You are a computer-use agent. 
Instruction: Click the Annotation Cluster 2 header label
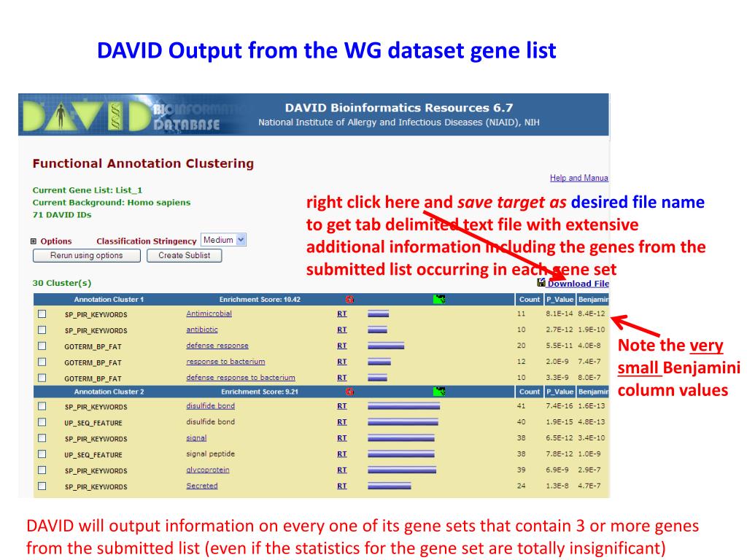point(109,392)
